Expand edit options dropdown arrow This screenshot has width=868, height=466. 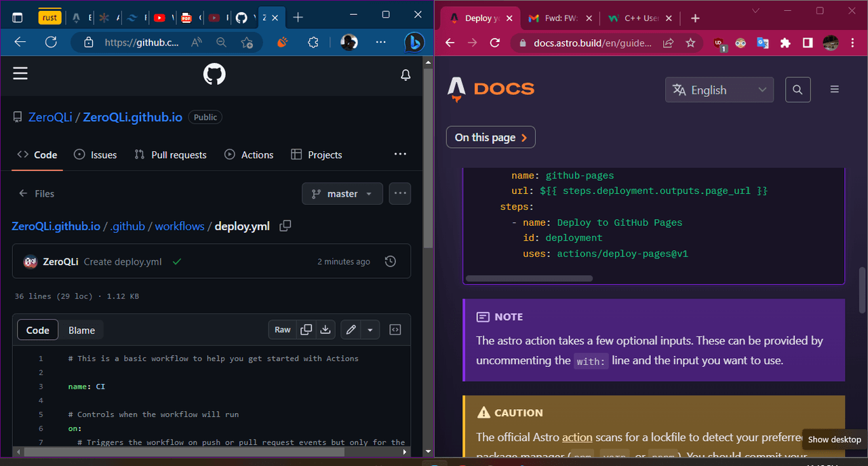370,330
